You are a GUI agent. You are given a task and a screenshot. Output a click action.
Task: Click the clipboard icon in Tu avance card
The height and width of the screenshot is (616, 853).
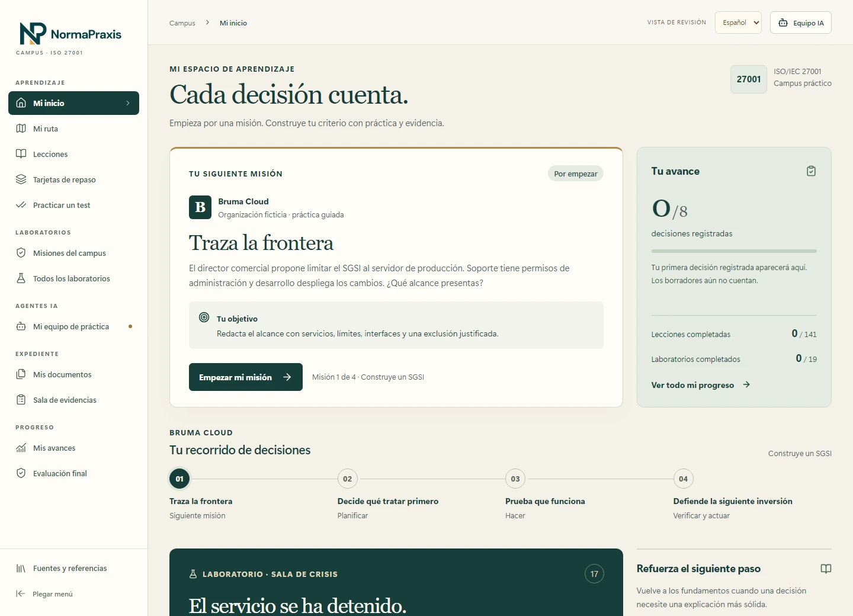(x=811, y=171)
